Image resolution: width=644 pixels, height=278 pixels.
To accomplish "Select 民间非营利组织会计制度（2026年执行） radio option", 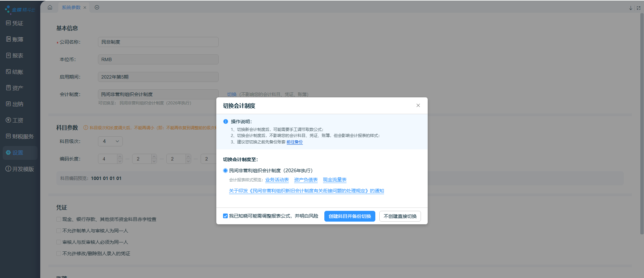I will tap(225, 171).
